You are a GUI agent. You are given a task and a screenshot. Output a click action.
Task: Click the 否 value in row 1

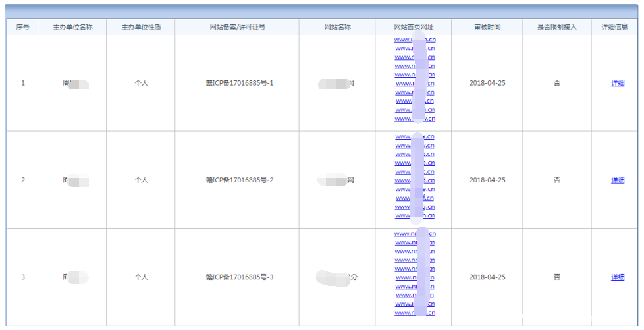click(x=556, y=83)
